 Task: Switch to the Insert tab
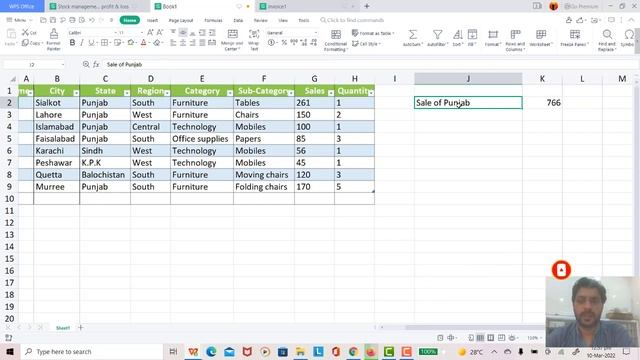coord(152,20)
